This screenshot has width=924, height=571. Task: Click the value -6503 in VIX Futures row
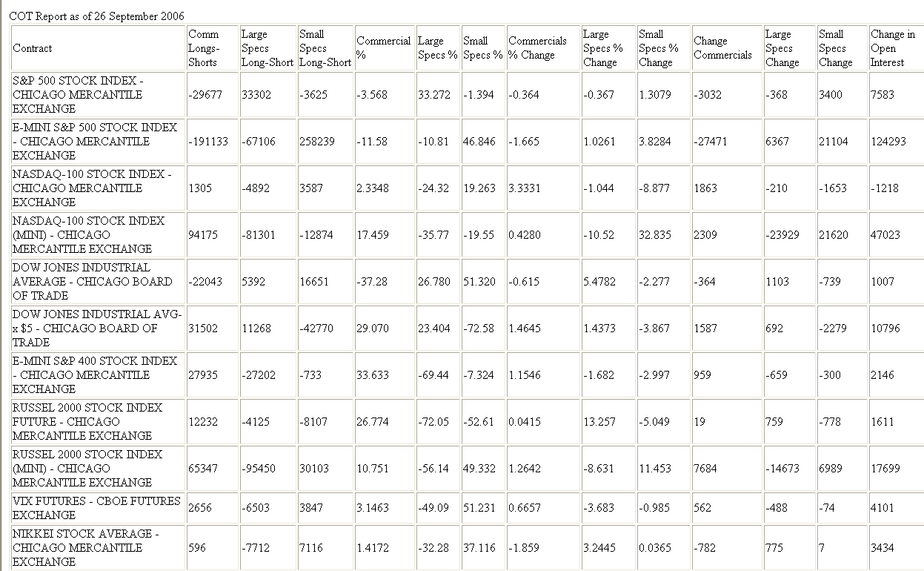point(255,508)
